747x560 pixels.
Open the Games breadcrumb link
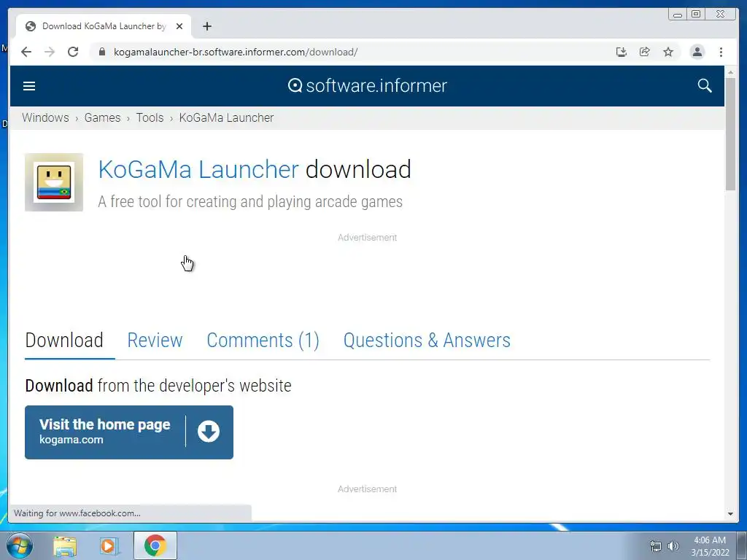pos(102,117)
